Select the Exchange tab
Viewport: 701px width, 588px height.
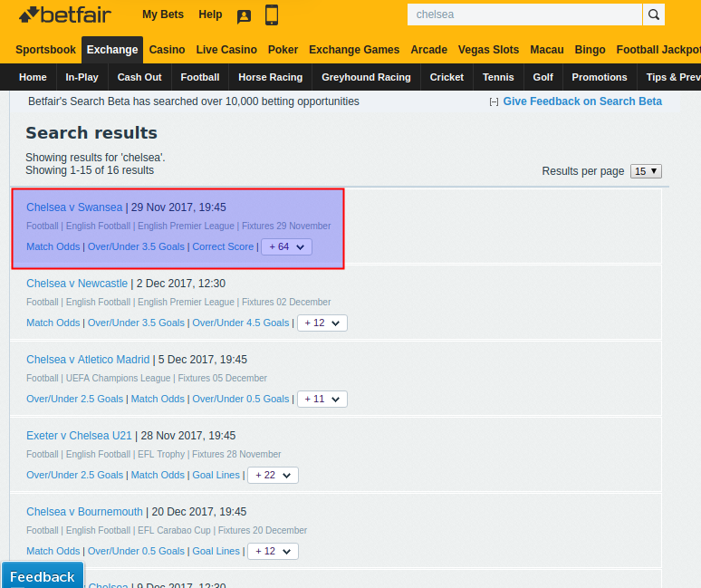pos(112,50)
